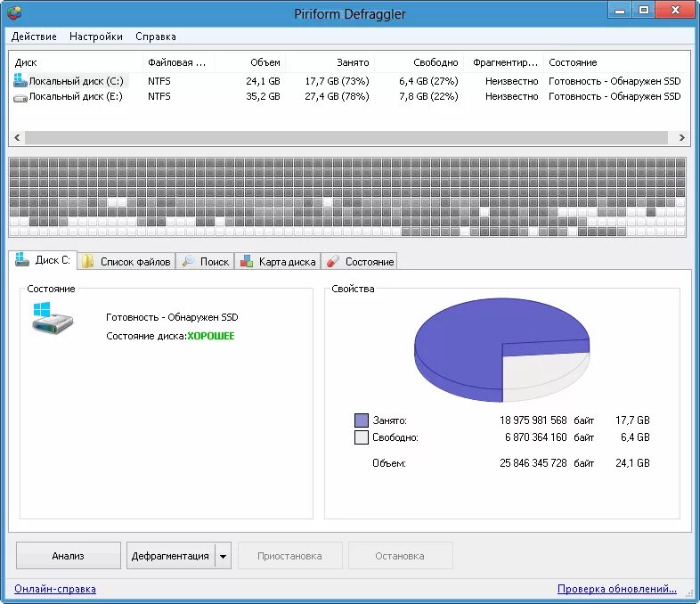Minimize the Defraggler window
Image resolution: width=700 pixels, height=604 pixels.
pyautogui.click(x=620, y=10)
